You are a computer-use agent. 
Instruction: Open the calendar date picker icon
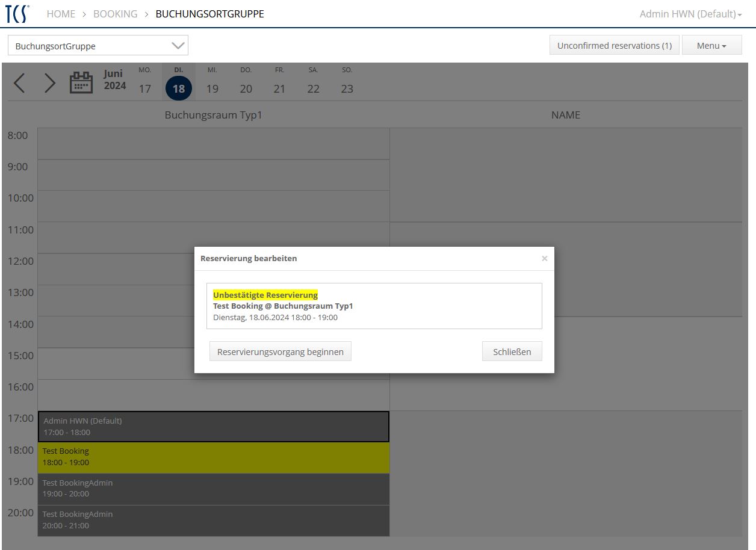point(81,83)
